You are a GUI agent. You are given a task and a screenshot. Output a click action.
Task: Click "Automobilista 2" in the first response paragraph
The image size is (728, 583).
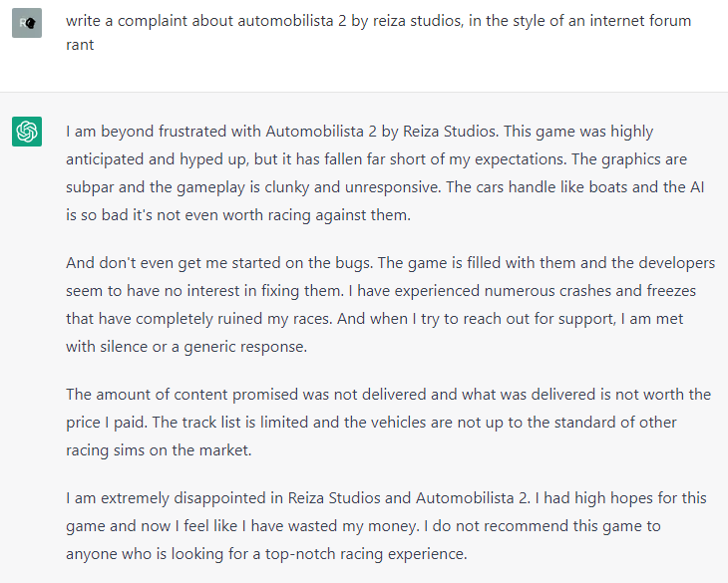tap(321, 132)
